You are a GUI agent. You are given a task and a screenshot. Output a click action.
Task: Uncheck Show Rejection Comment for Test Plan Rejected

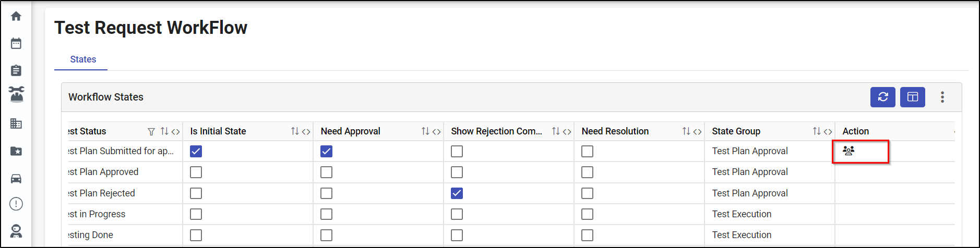tap(457, 193)
